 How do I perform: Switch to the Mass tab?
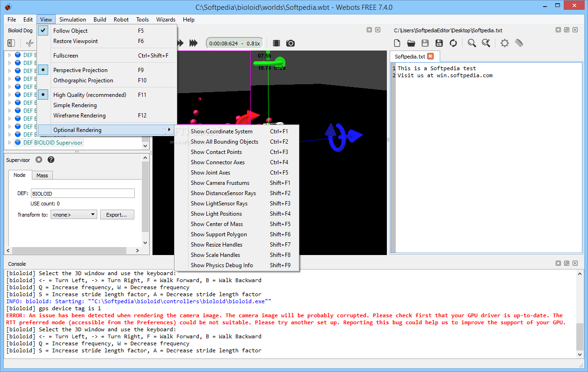coord(42,175)
